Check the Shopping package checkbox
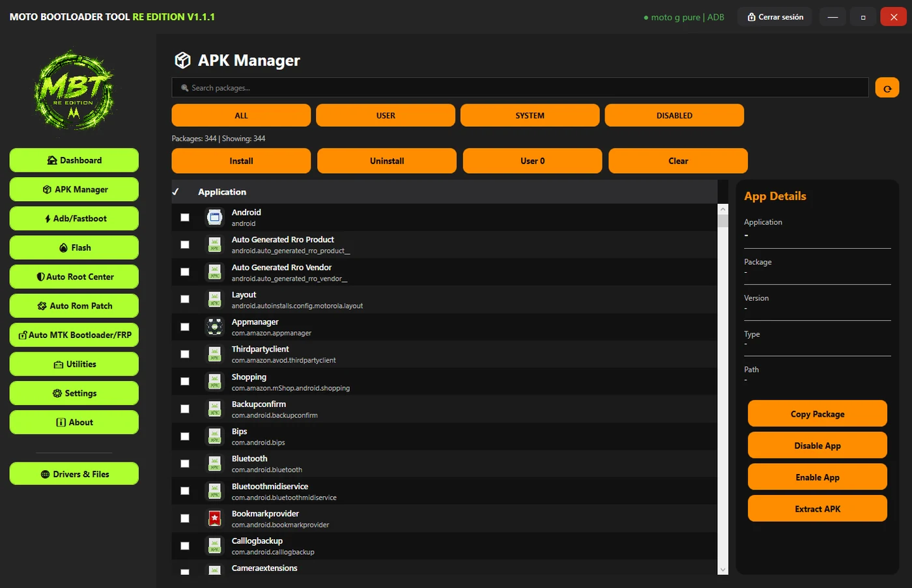The width and height of the screenshot is (912, 588). 185,382
